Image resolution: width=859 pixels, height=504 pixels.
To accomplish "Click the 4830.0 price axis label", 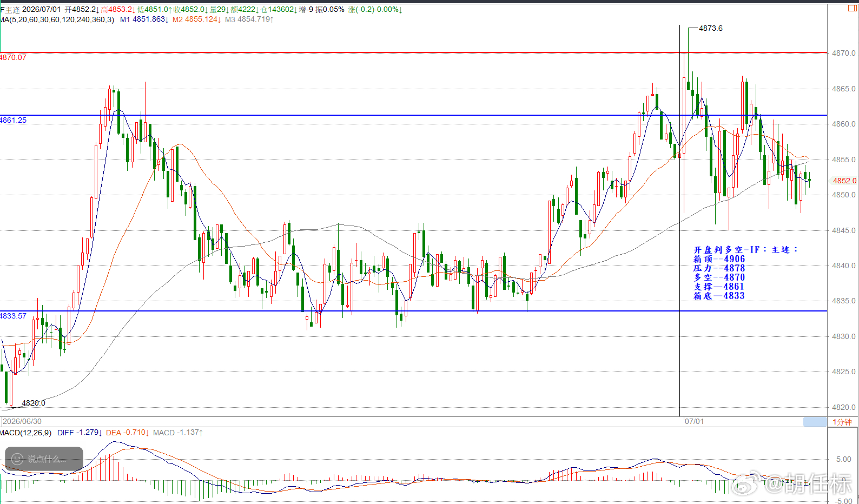I will click(844, 336).
